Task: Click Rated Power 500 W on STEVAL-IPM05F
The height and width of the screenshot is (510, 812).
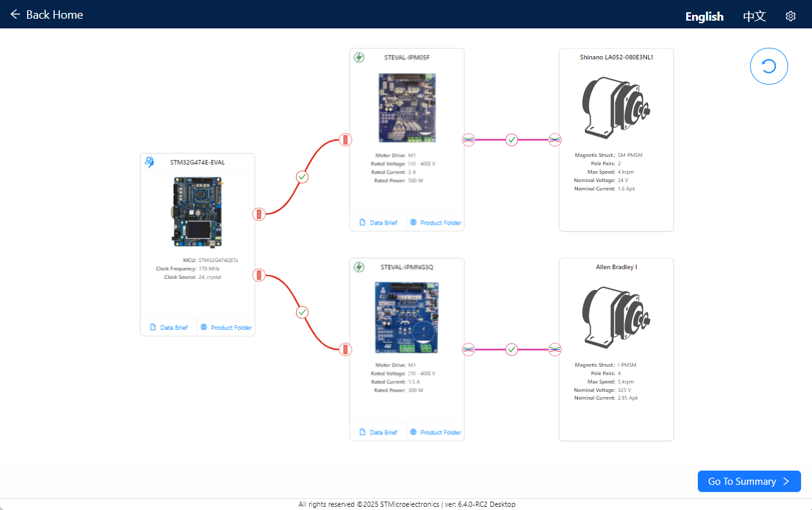Action: tap(416, 180)
